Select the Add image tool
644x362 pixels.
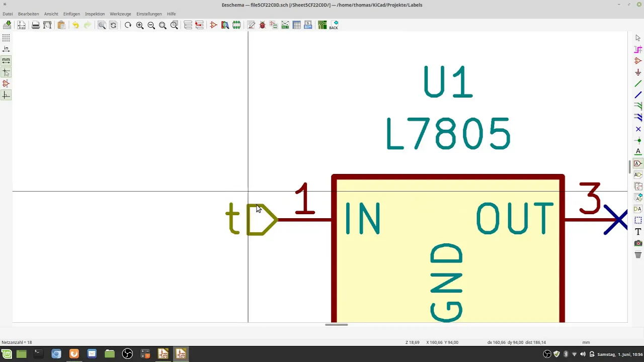tap(638, 243)
